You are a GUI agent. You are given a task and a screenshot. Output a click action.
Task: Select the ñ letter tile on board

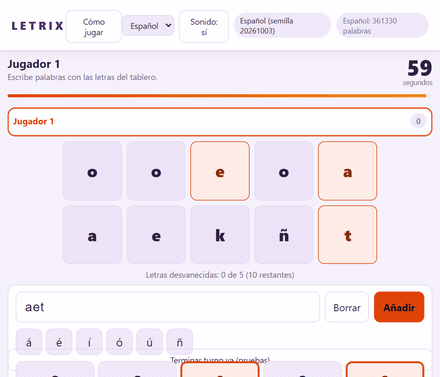click(284, 235)
